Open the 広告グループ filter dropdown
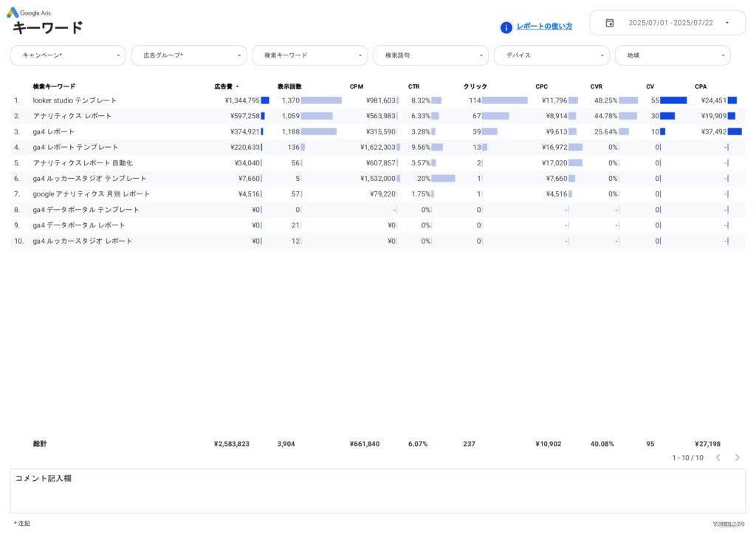The width and height of the screenshot is (756, 534). 189,55
